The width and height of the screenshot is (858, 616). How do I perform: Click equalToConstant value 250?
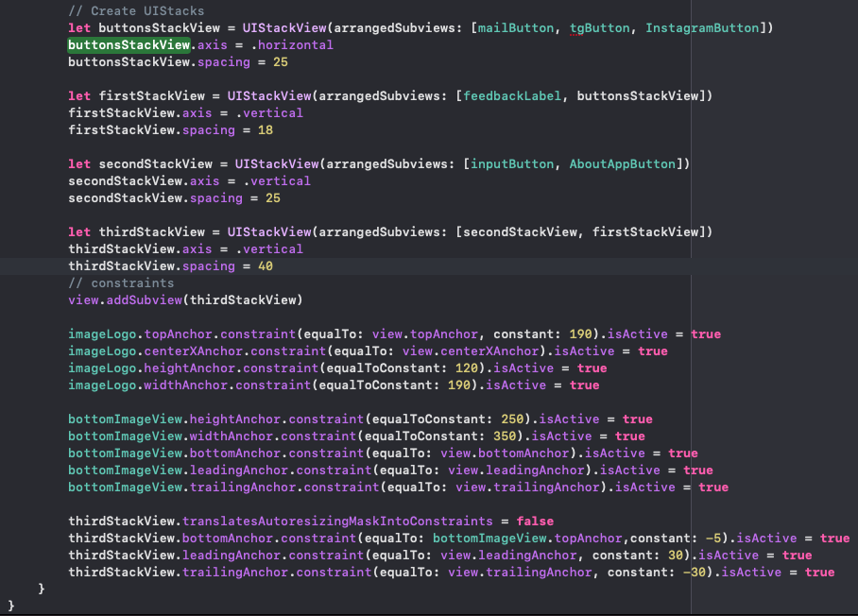(x=512, y=419)
